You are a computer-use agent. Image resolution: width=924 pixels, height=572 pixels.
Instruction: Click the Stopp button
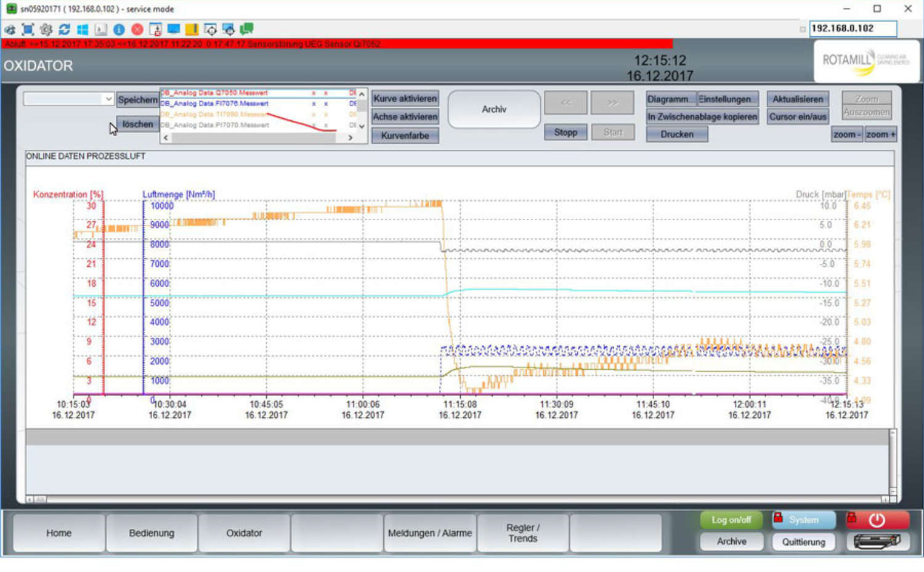coord(565,133)
